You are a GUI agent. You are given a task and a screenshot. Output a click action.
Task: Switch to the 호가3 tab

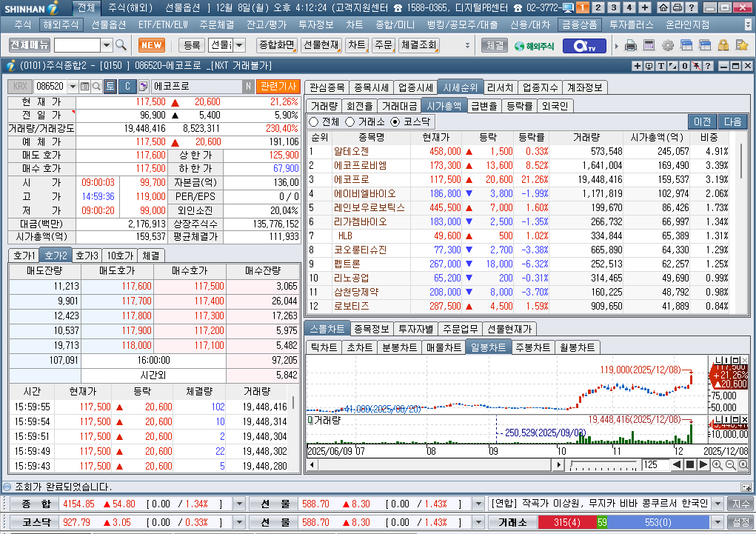(87, 256)
